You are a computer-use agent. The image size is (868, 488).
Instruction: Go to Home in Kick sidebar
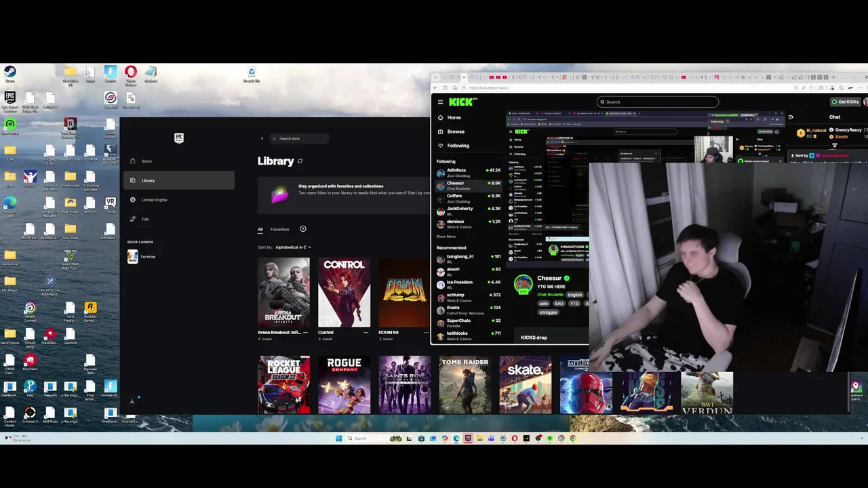449,117
